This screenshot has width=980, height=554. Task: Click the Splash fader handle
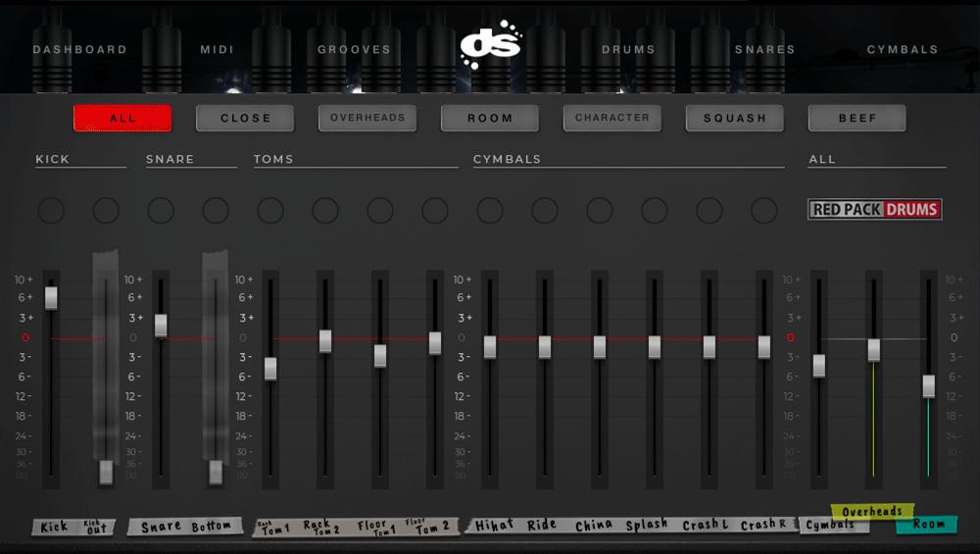(655, 347)
